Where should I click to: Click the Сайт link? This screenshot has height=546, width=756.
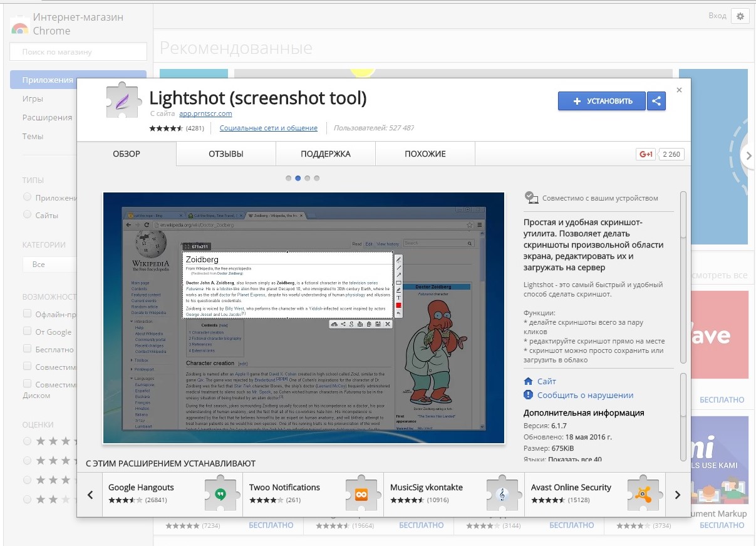(546, 381)
